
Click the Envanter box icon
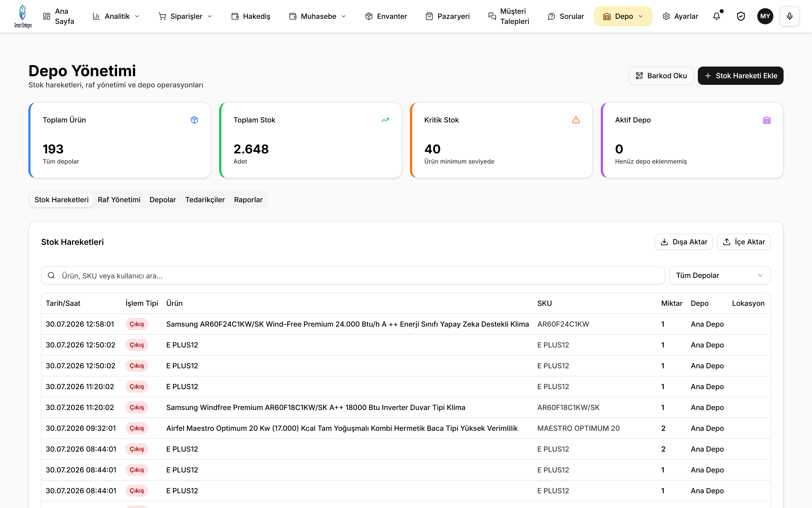pyautogui.click(x=369, y=16)
